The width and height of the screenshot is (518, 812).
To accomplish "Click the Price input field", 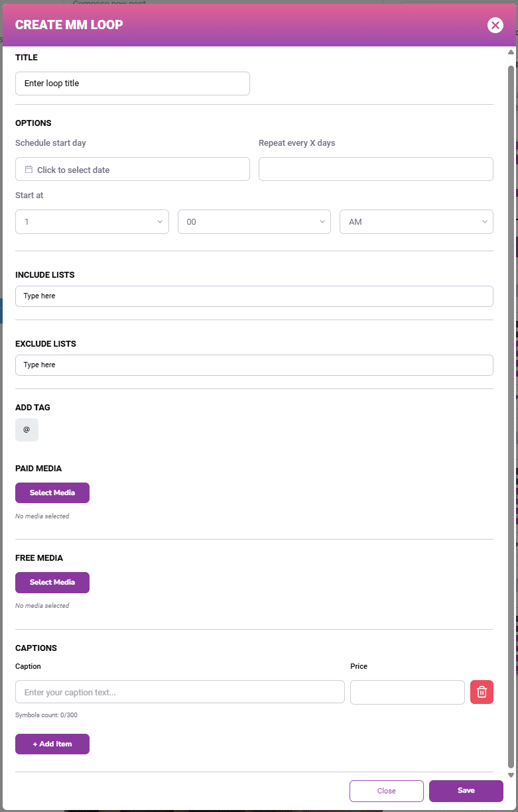I will tap(407, 692).
